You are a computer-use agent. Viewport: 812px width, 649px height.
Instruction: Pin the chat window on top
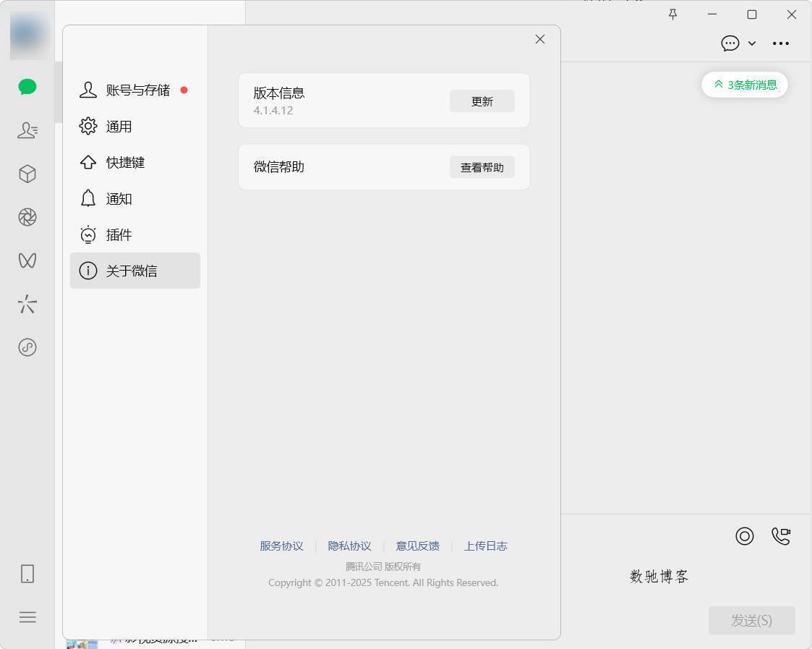click(672, 14)
